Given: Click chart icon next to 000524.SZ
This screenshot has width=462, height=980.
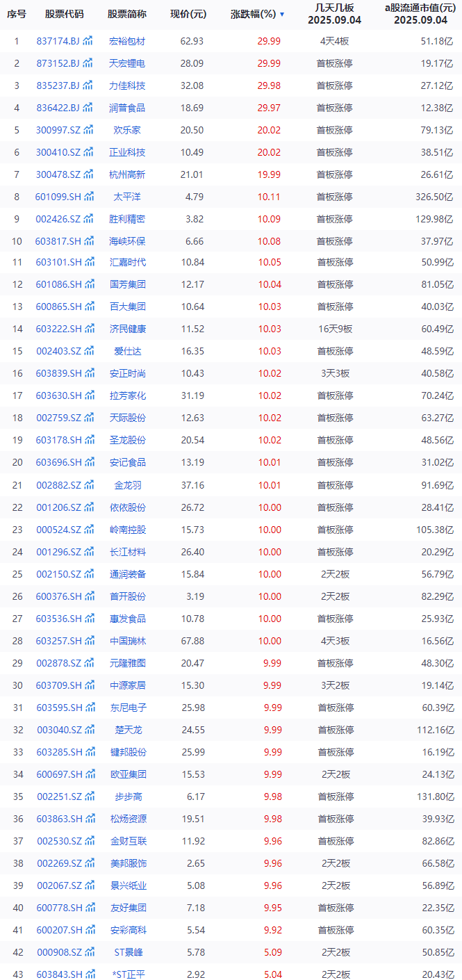Looking at the screenshot, I should pos(88,530).
